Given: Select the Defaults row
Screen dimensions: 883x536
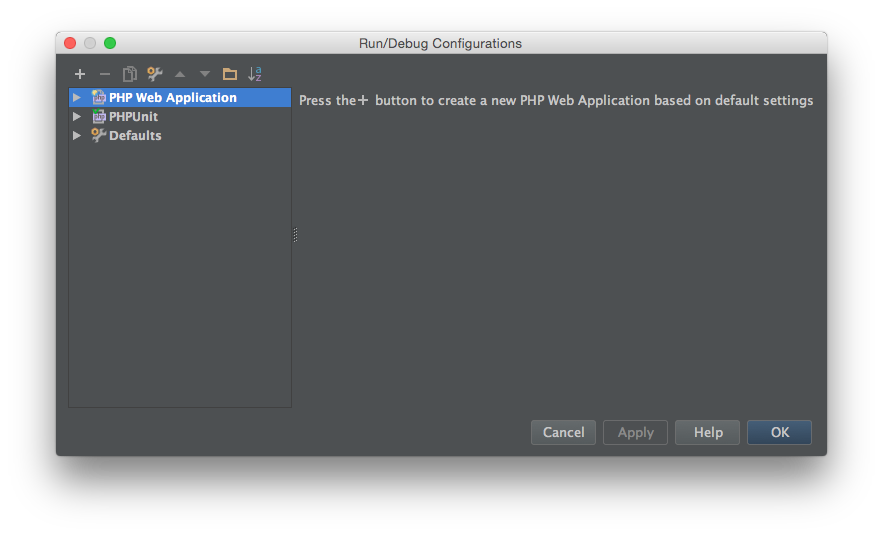Looking at the screenshot, I should pyautogui.click(x=180, y=135).
